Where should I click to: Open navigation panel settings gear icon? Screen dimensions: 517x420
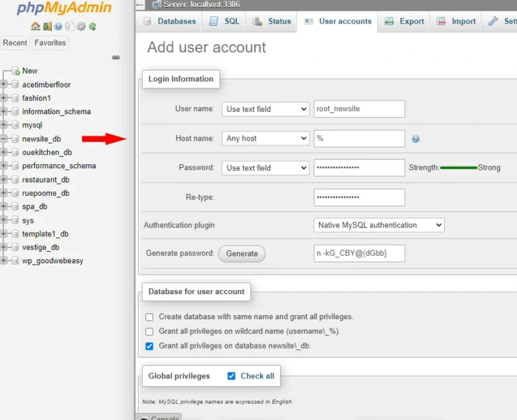[81, 26]
